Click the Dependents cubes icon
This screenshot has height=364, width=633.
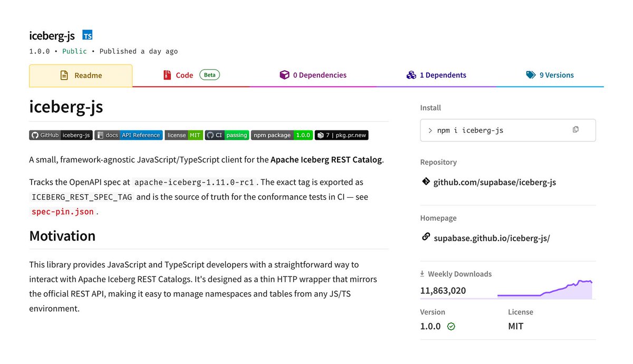411,75
